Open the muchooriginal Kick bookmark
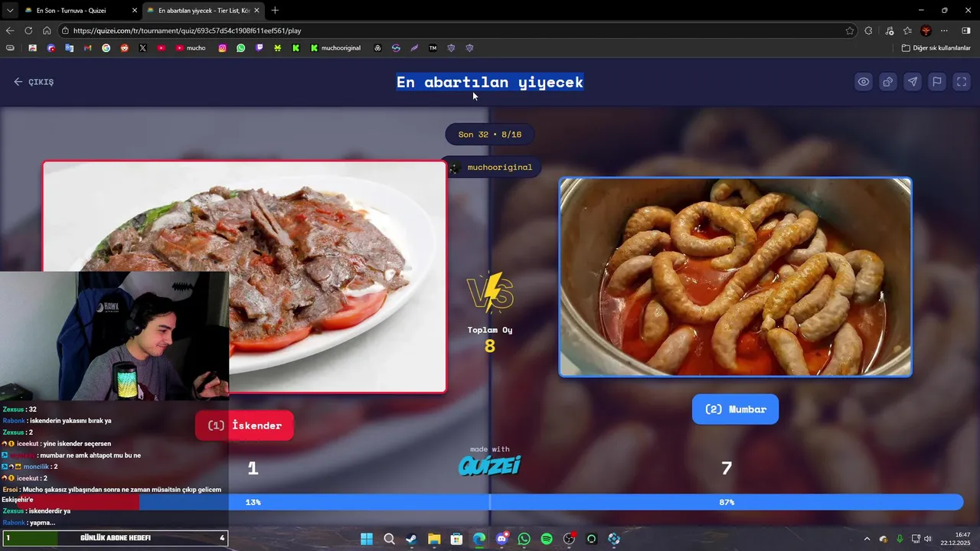This screenshot has width=980, height=551. click(x=335, y=47)
